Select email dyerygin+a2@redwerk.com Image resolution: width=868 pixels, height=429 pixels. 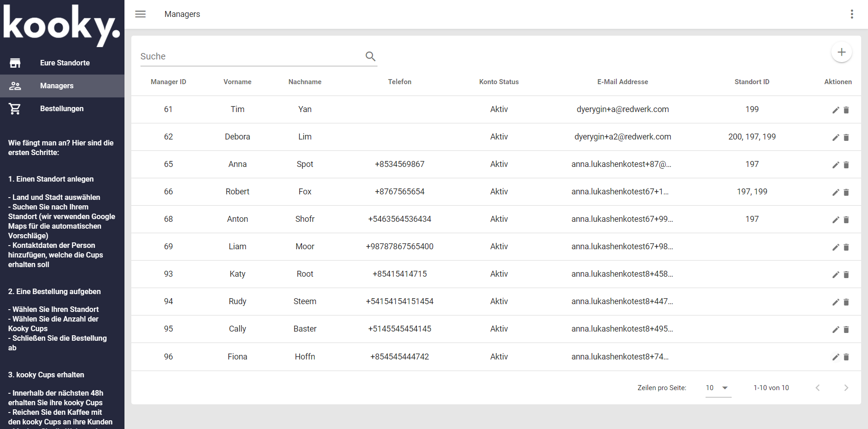[x=623, y=137]
